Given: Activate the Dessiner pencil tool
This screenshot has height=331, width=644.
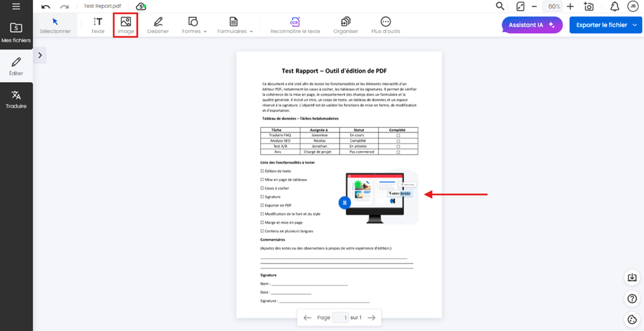Looking at the screenshot, I should coord(158,25).
